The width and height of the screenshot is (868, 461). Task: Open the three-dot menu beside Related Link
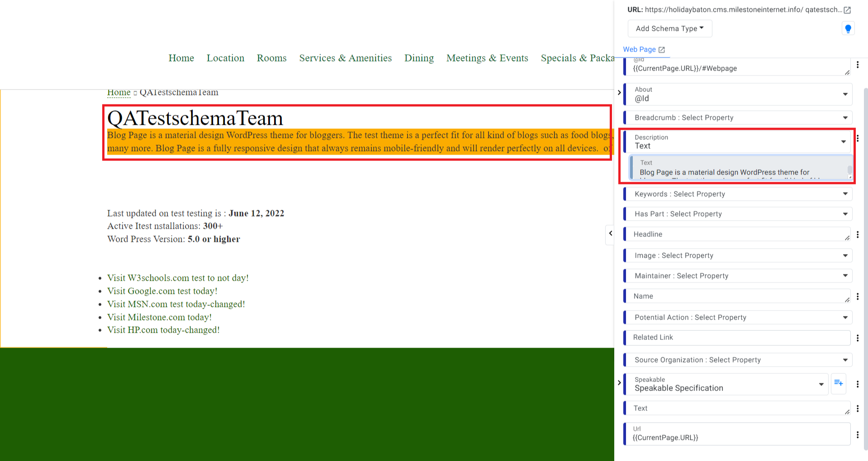pyautogui.click(x=858, y=338)
